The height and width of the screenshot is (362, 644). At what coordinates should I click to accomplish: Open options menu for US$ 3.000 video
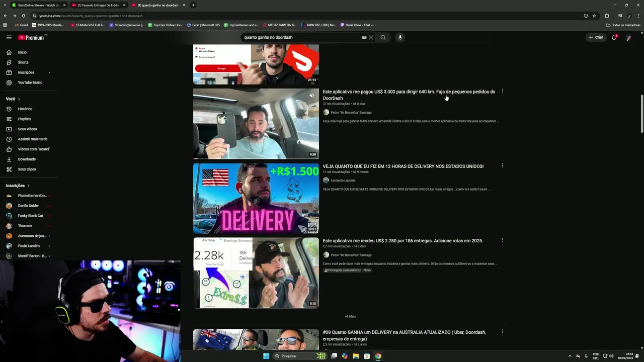pyautogui.click(x=502, y=91)
